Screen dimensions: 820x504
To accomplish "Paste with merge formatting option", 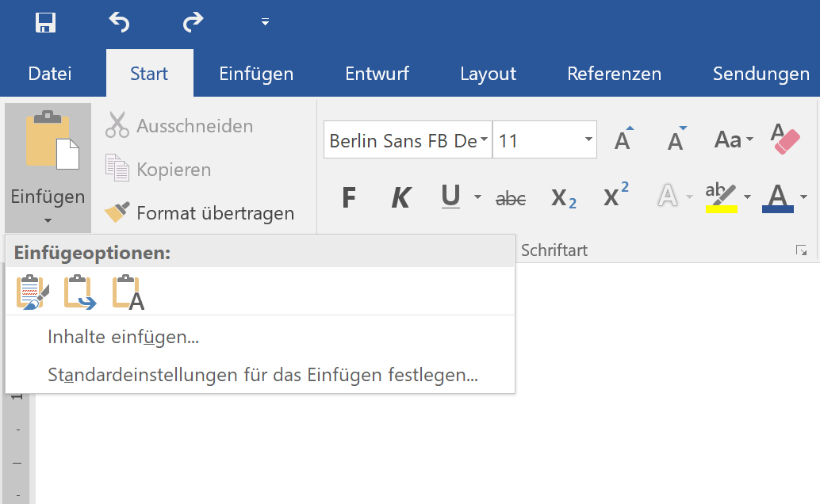I will point(80,292).
